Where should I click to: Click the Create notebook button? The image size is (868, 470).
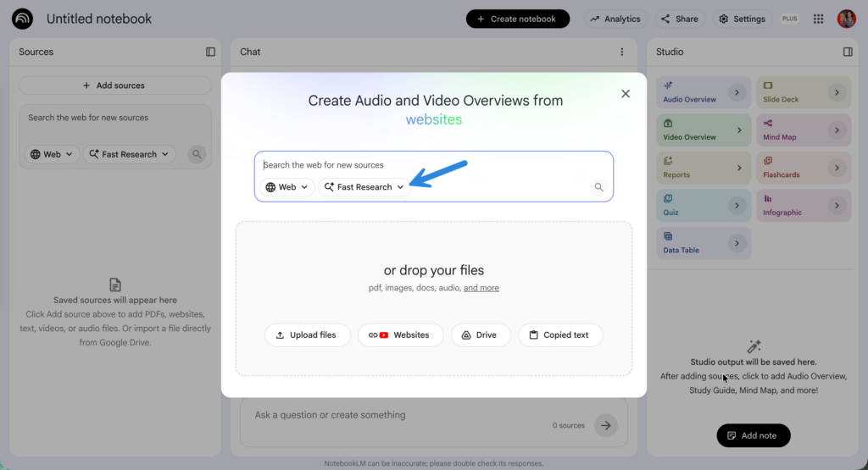click(518, 19)
